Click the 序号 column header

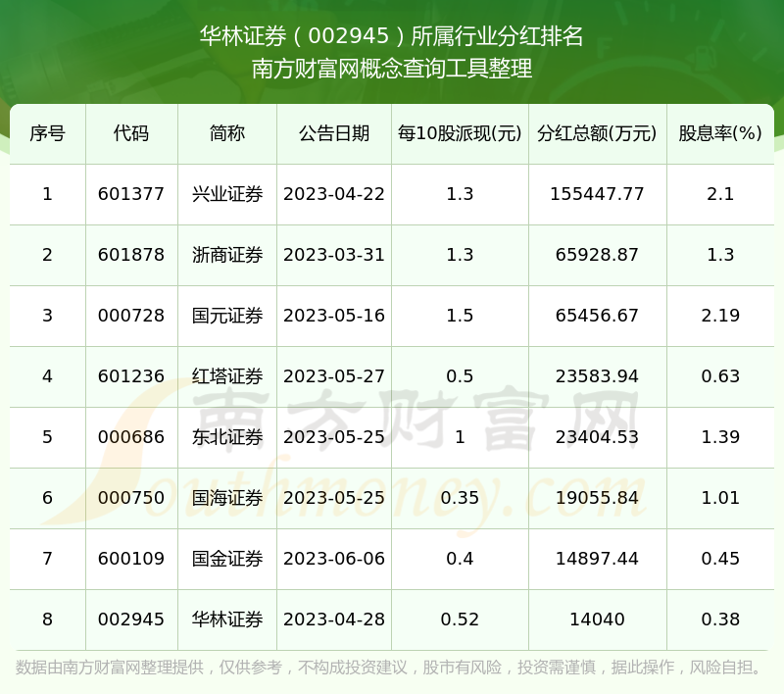coord(47,133)
